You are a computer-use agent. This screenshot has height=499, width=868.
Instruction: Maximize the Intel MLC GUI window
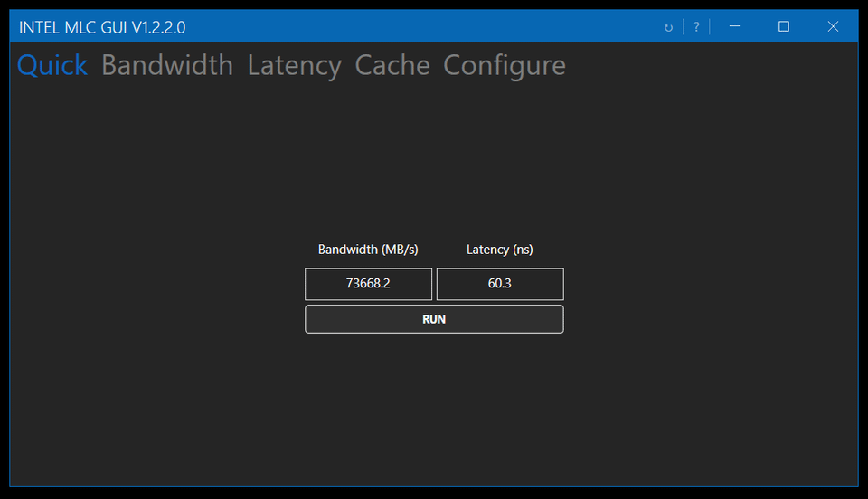(x=784, y=27)
